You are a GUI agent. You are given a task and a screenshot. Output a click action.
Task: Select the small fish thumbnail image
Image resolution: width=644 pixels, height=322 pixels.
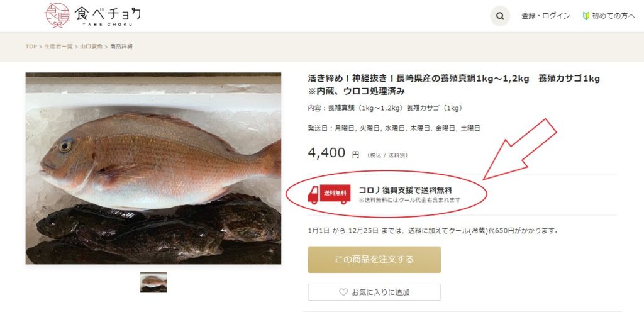(153, 282)
